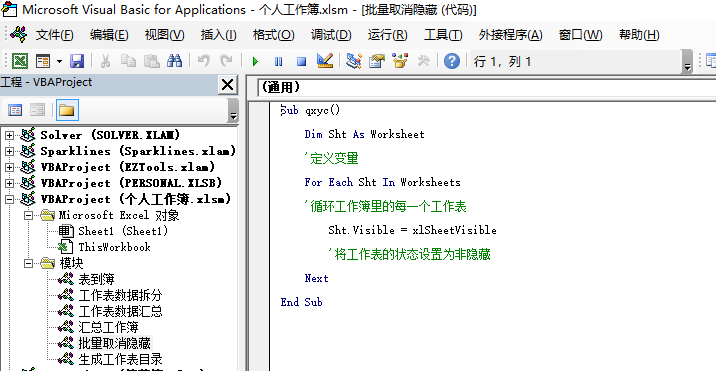Click the 'Sub qxyc()' code line
This screenshot has width=716, height=371.
point(311,110)
